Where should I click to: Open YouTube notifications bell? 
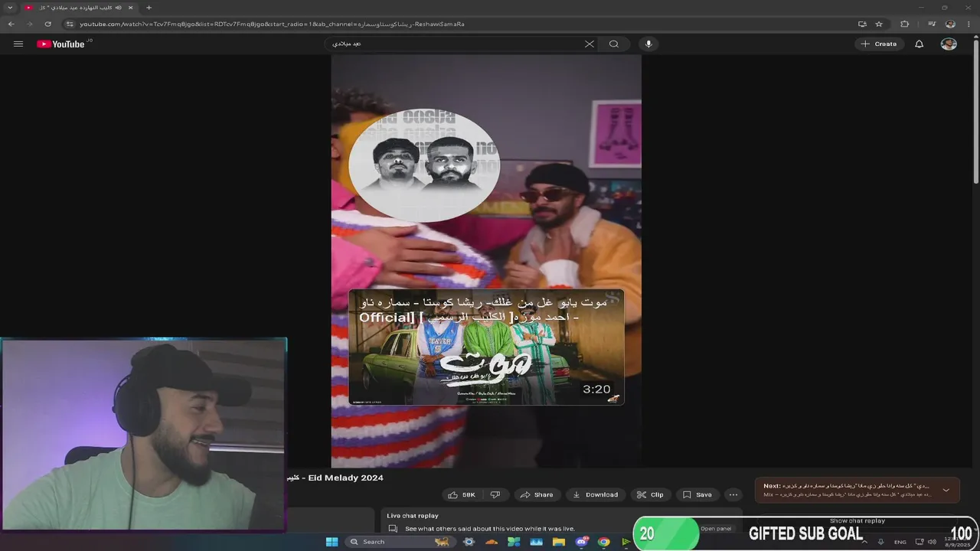coord(920,44)
